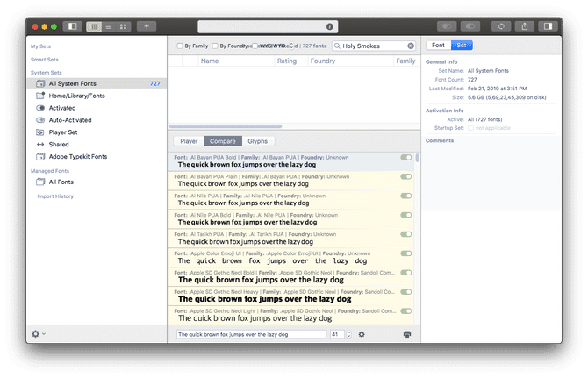Select the .Al Bayan PUA Bold preview row
Viewport: 588px width, 378px height.
291,161
